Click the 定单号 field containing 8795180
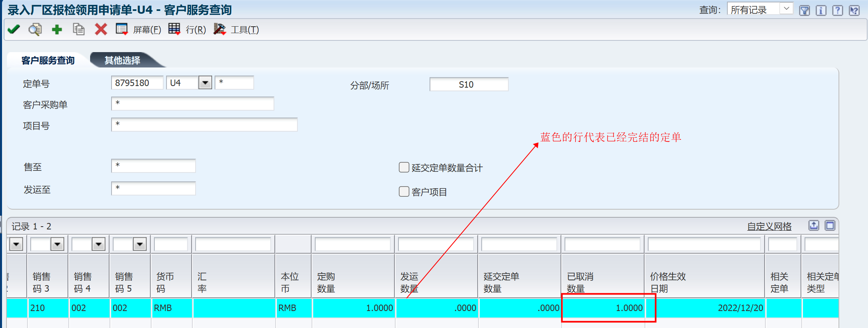The width and height of the screenshot is (868, 328). coord(137,83)
